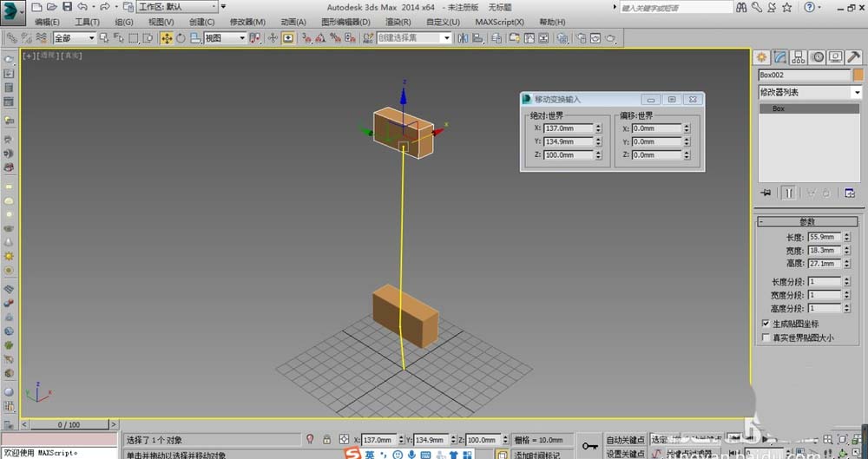Open the Modify panel tab
The width and height of the screenshot is (868, 459).
[780, 57]
